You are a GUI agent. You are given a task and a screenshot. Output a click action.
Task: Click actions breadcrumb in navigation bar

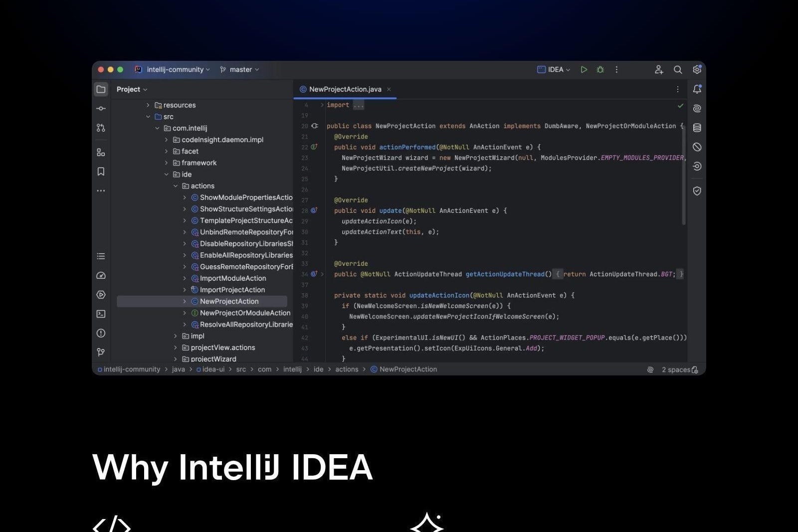click(347, 369)
